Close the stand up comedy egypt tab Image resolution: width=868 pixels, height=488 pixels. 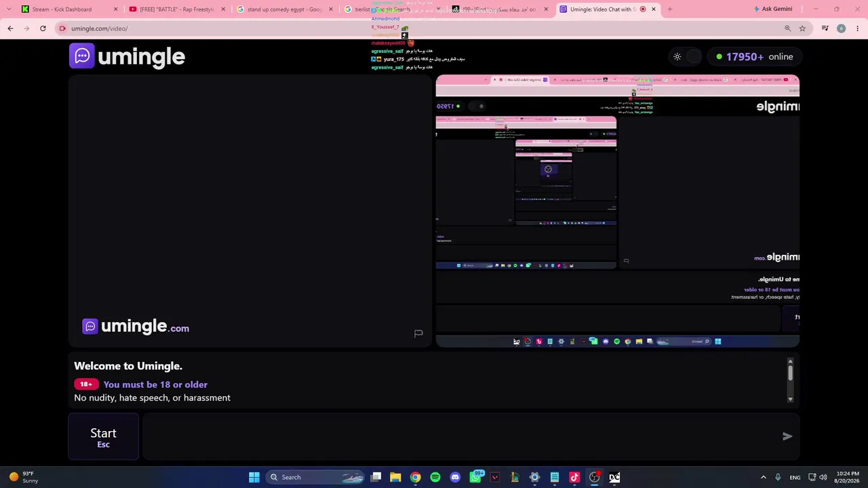[331, 9]
